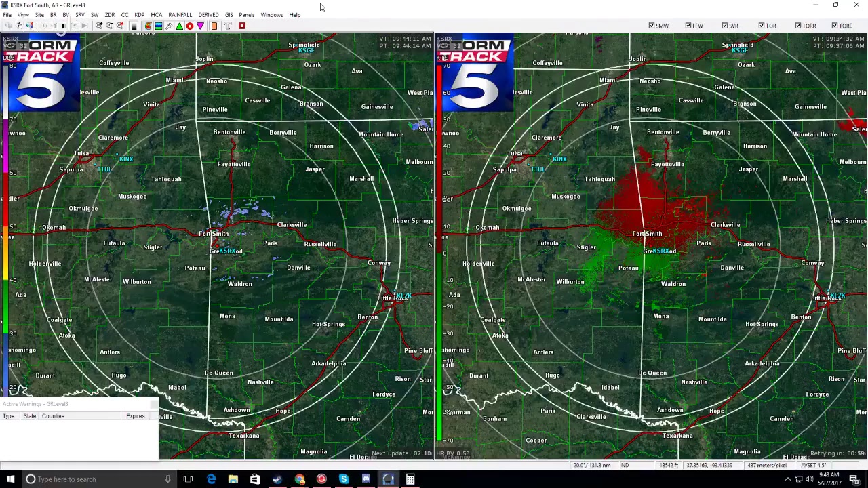Click the red-orange radar swirl toolbar icon

148,26
